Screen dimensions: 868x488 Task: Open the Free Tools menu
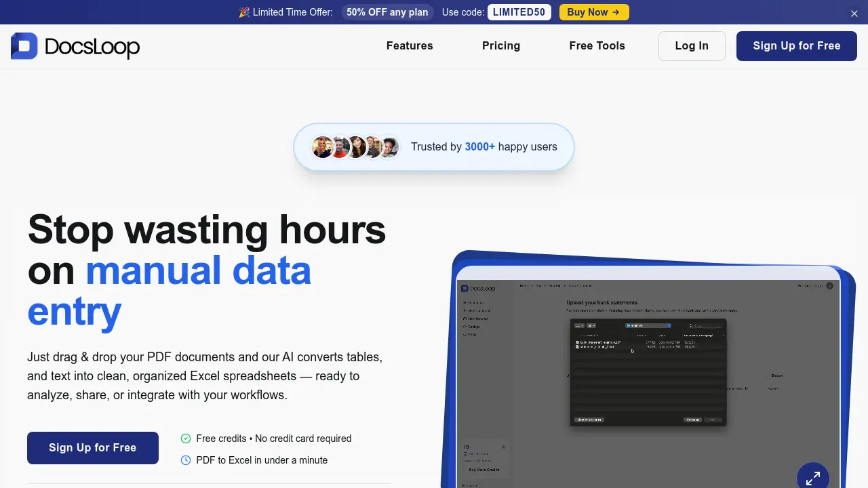[597, 46]
